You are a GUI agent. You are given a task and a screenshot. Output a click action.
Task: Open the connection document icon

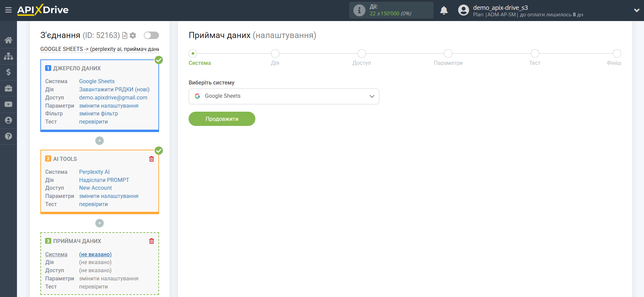tap(125, 35)
